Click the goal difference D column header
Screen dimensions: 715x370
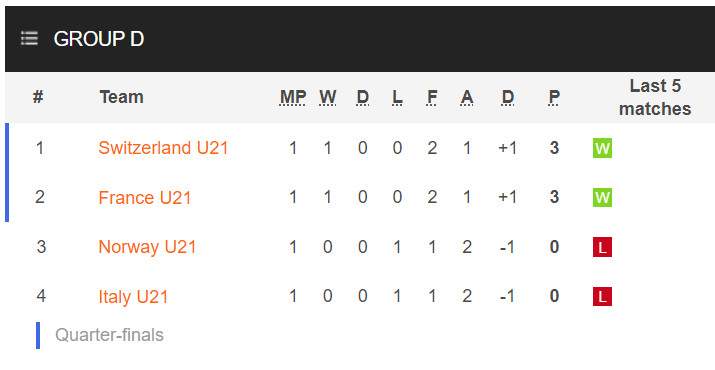click(x=508, y=97)
